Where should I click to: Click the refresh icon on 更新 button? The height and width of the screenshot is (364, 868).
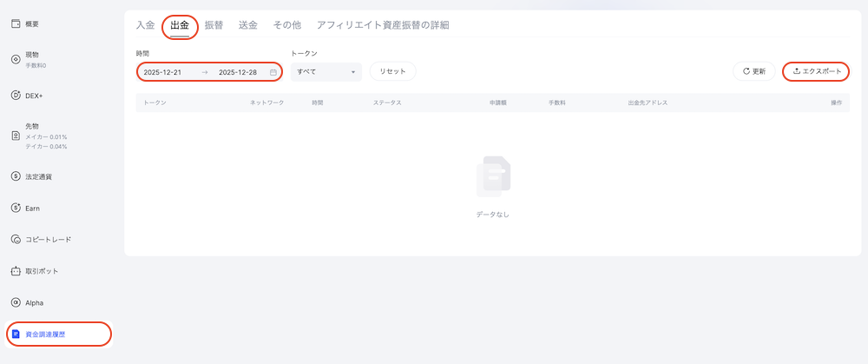click(746, 71)
